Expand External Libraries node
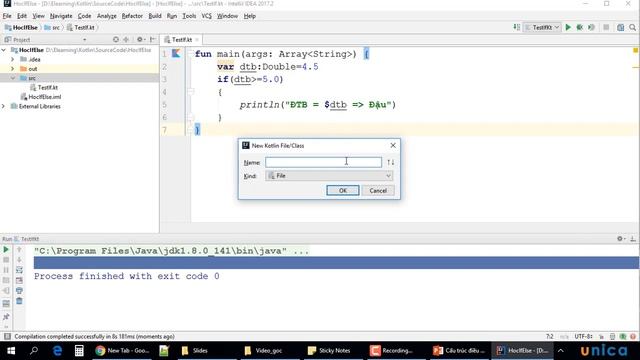 coord(4,106)
